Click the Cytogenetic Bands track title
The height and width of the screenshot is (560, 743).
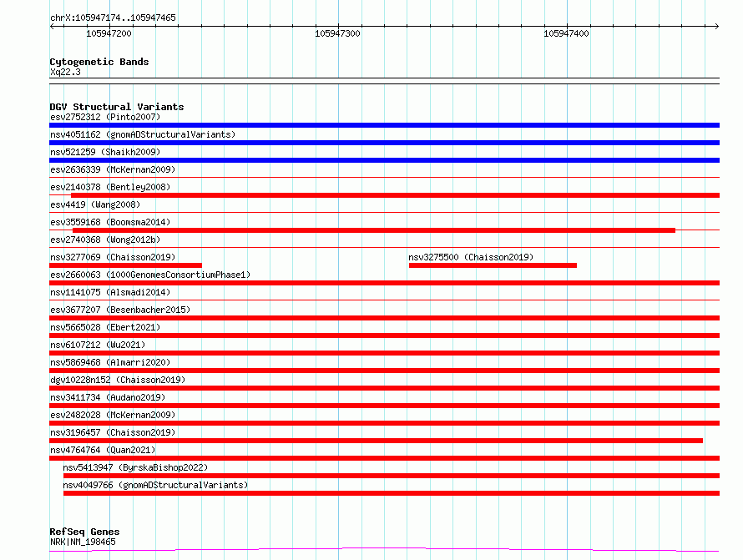click(99, 62)
